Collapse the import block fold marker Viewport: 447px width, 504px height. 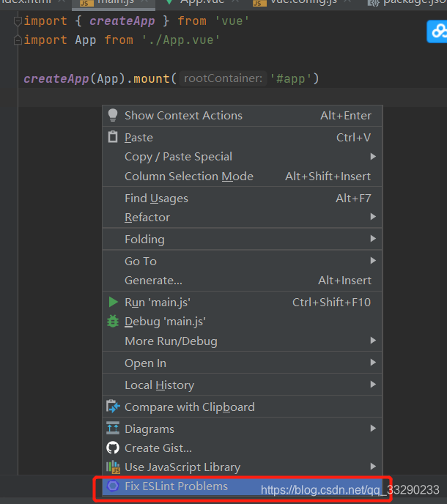tap(18, 21)
